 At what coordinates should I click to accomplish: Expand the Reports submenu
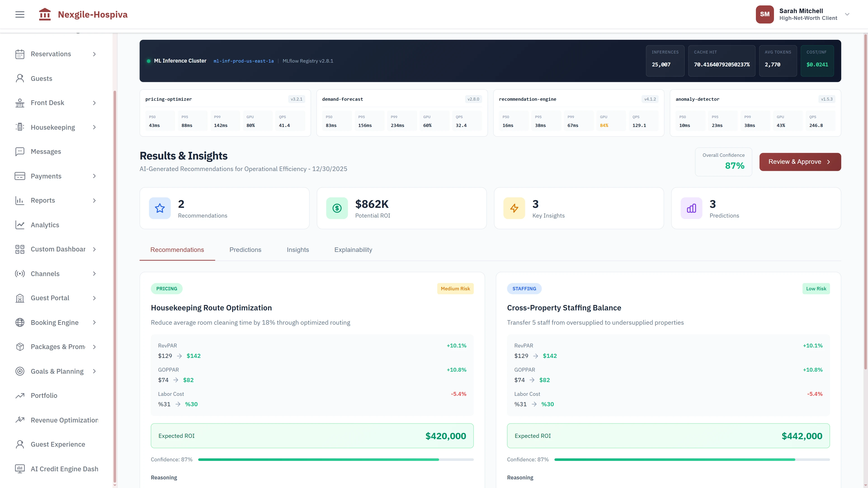(94, 200)
